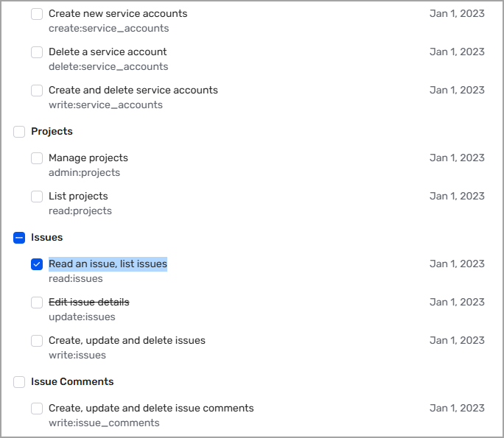Click the strikethrough Edit issue details label
The width and height of the screenshot is (504, 438).
[x=88, y=302]
